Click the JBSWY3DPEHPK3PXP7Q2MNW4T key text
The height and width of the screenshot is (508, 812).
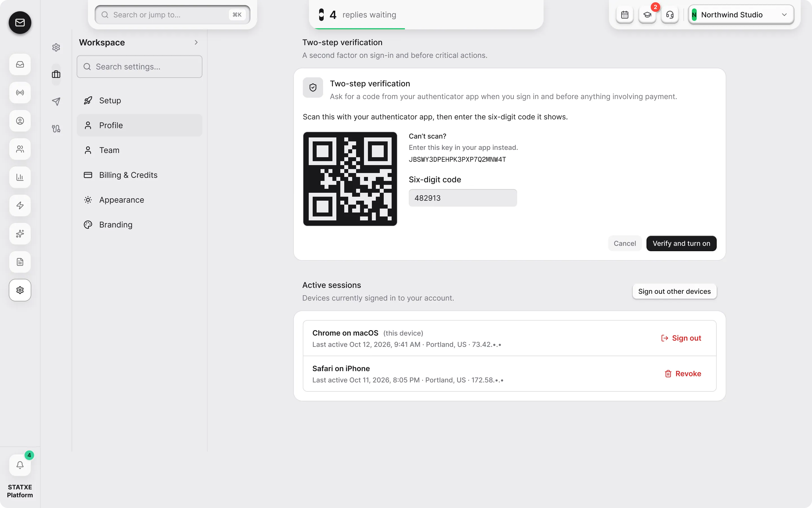pos(457,159)
